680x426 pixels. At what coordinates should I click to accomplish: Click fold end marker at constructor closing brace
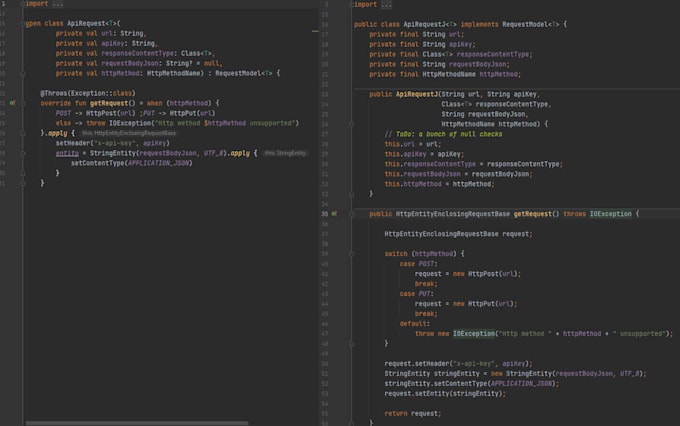(351, 194)
